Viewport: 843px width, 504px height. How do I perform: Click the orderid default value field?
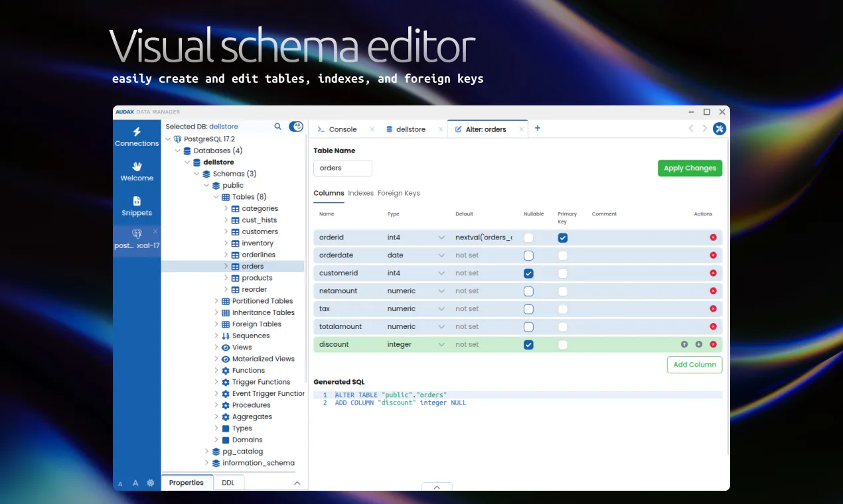484,237
